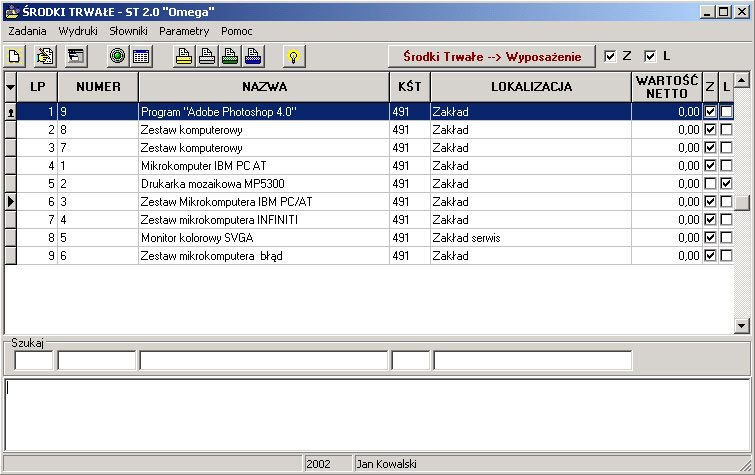The width and height of the screenshot is (755, 475).
Task: Click the edit record icon with pencil
Action: click(45, 56)
